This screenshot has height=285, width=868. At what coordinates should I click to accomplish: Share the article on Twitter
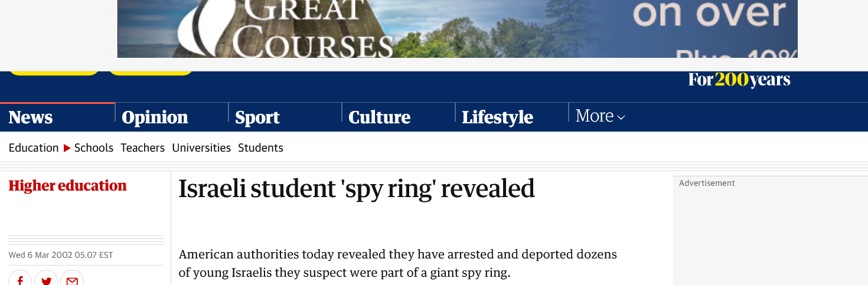(46, 280)
